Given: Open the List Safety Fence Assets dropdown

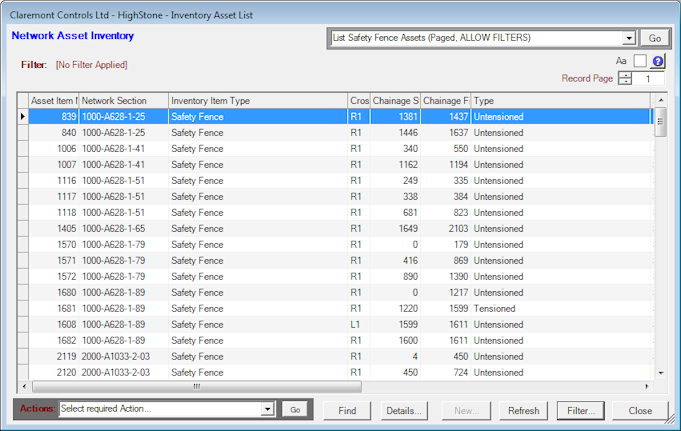Looking at the screenshot, I should pos(628,38).
